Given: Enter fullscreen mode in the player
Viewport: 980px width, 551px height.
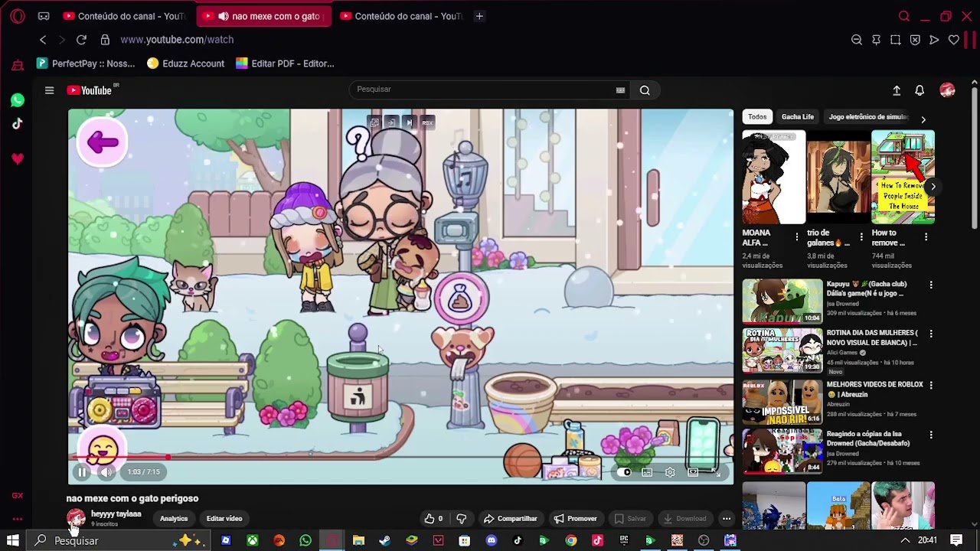Looking at the screenshot, I should pyautogui.click(x=716, y=472).
